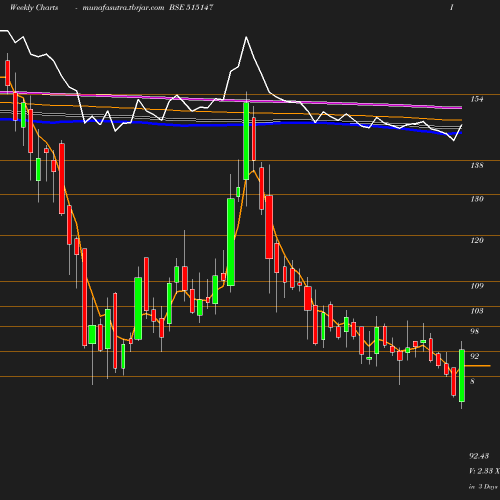The width and height of the screenshot is (500, 500).
Task: Click the highest peak of the white indicator line
Action: click(x=246, y=37)
